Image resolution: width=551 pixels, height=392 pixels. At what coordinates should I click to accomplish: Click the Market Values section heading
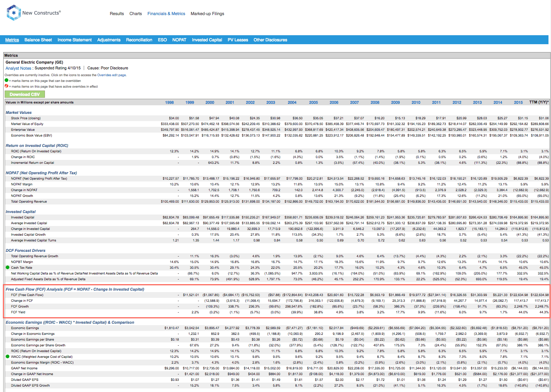[19, 112]
